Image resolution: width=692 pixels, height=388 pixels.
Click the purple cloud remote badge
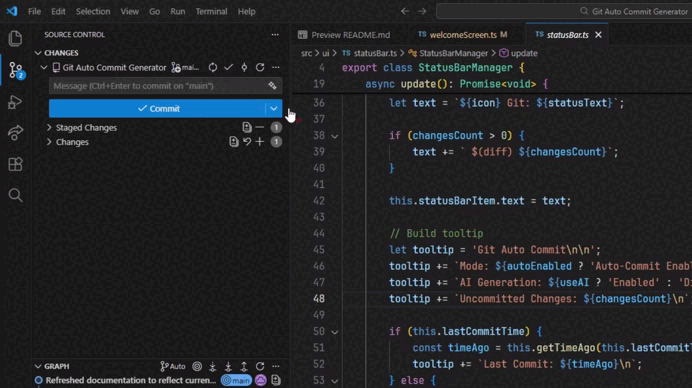tap(261, 380)
